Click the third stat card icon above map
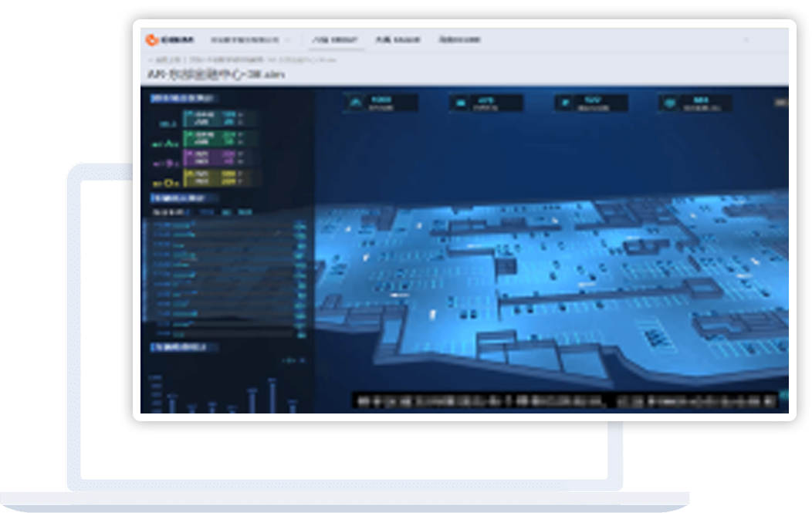 pos(565,103)
